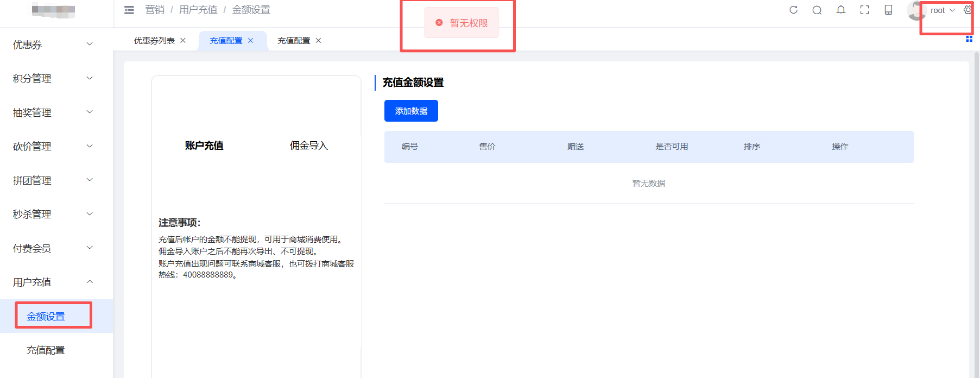Click the 编号 column header
This screenshot has width=980, height=378.
(x=410, y=147)
